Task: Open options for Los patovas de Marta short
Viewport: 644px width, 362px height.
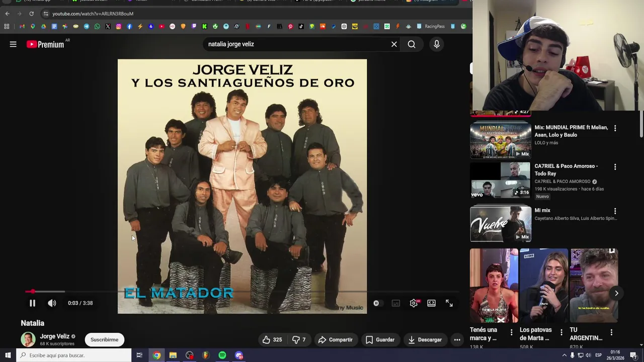Action: 561,332
